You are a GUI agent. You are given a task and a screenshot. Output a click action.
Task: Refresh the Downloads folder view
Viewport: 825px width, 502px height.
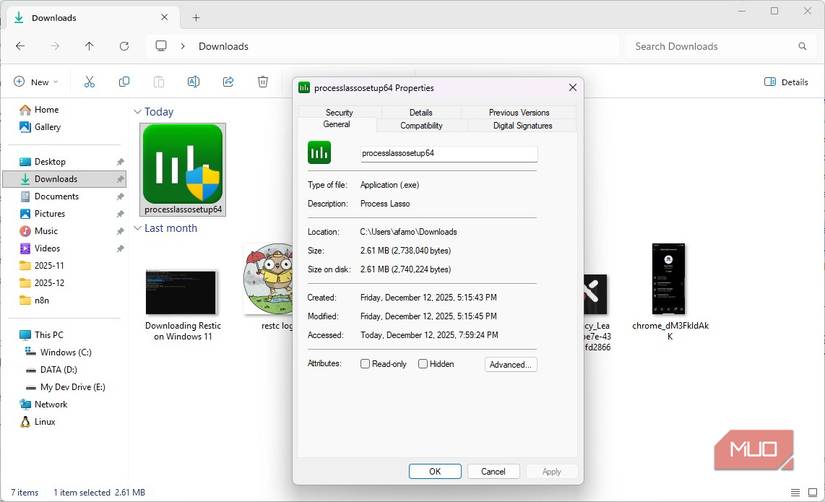tap(124, 46)
